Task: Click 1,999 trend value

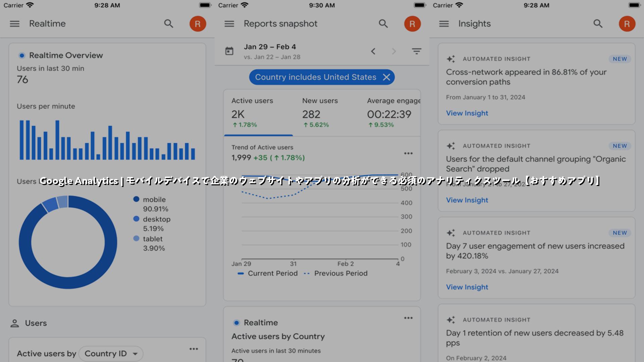Action: click(x=241, y=158)
